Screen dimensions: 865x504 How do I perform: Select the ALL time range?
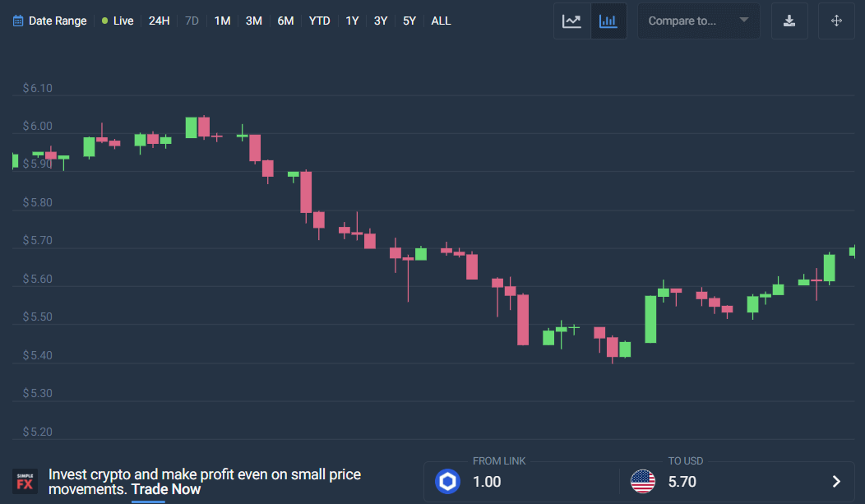pyautogui.click(x=441, y=21)
